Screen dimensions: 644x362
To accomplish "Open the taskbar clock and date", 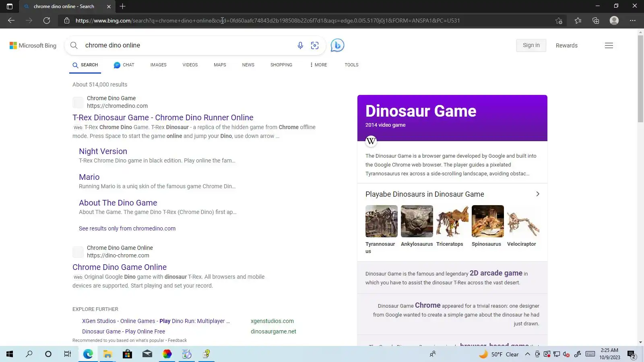I will [x=610, y=354].
